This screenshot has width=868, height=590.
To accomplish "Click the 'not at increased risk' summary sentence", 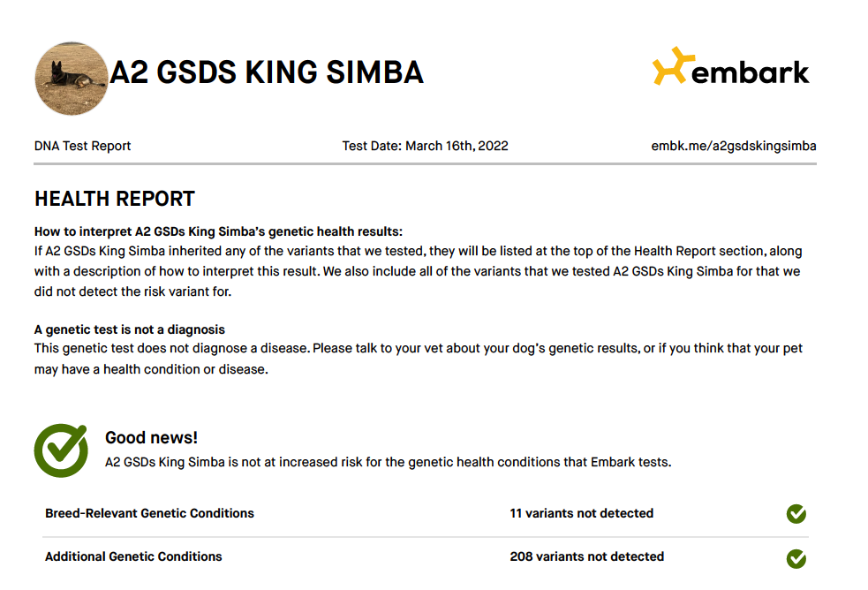I will tap(388, 462).
